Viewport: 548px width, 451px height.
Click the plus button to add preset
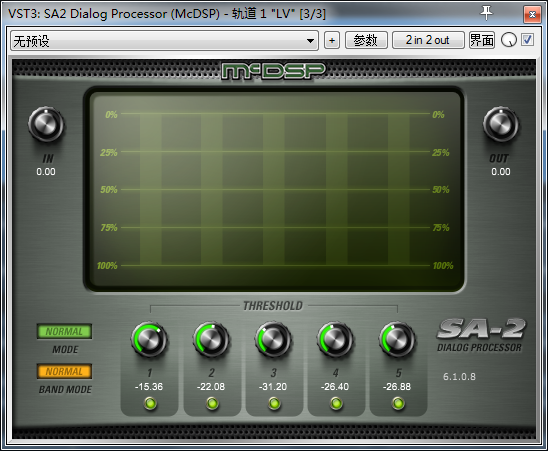pyautogui.click(x=332, y=40)
